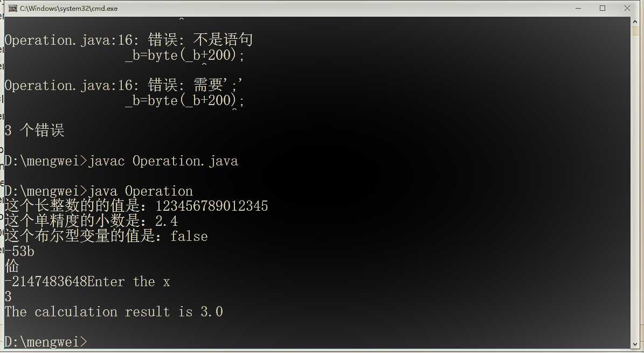
Task: Click the number 123456789012345 in output
Action: click(211, 206)
